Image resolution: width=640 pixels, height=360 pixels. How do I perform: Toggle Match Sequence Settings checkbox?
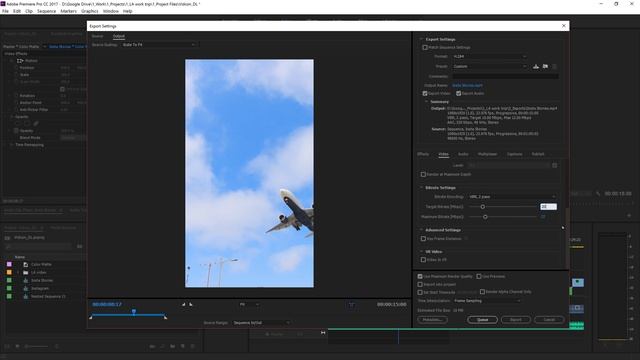425,47
